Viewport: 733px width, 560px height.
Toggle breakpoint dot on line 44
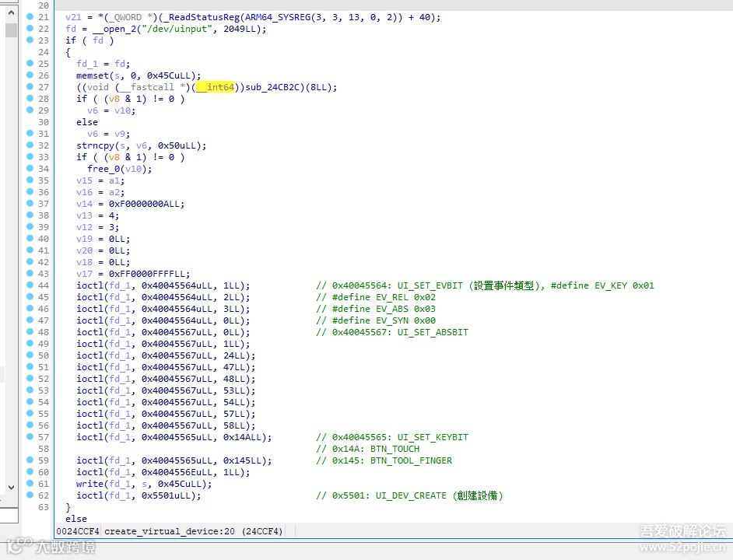(x=30, y=285)
